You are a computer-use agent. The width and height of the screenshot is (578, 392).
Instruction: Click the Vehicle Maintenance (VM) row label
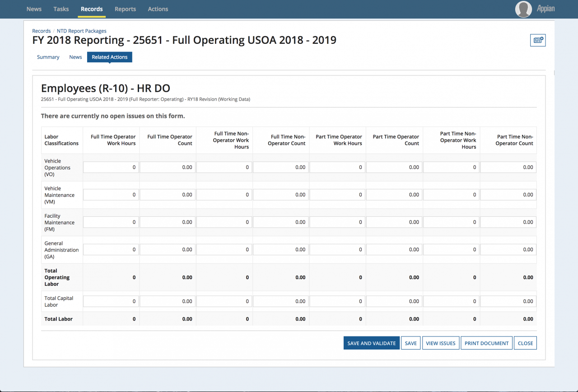[x=60, y=195]
